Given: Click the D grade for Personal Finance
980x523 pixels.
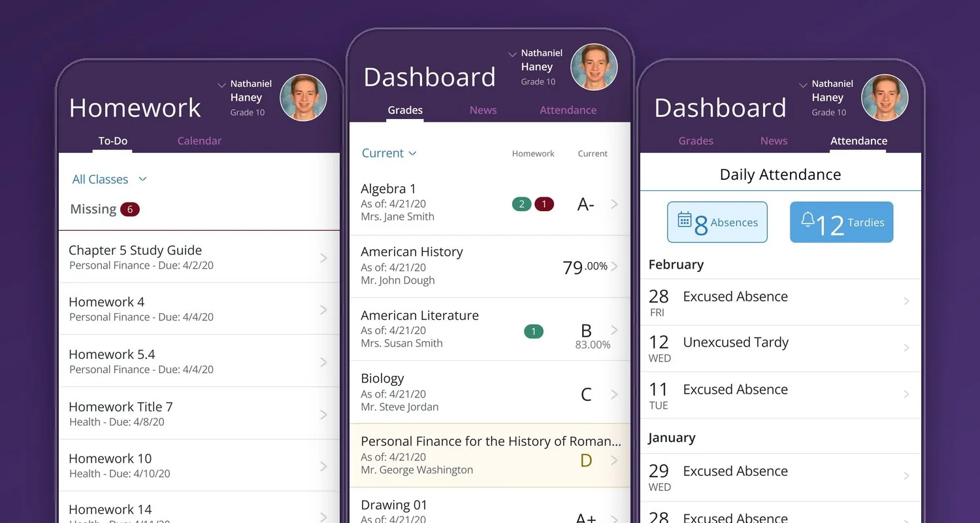Looking at the screenshot, I should click(x=586, y=460).
